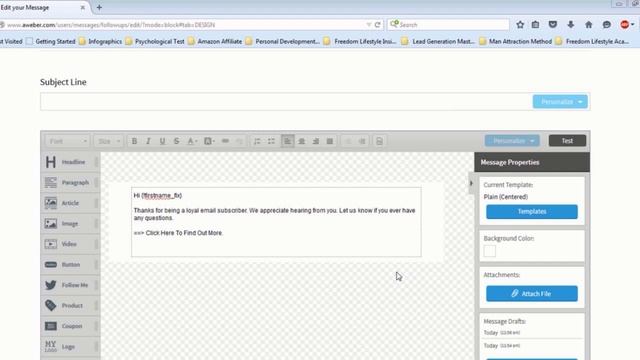The image size is (640, 360).
Task: Collapse the Message Properties panel arrow
Action: pyautogui.click(x=471, y=183)
